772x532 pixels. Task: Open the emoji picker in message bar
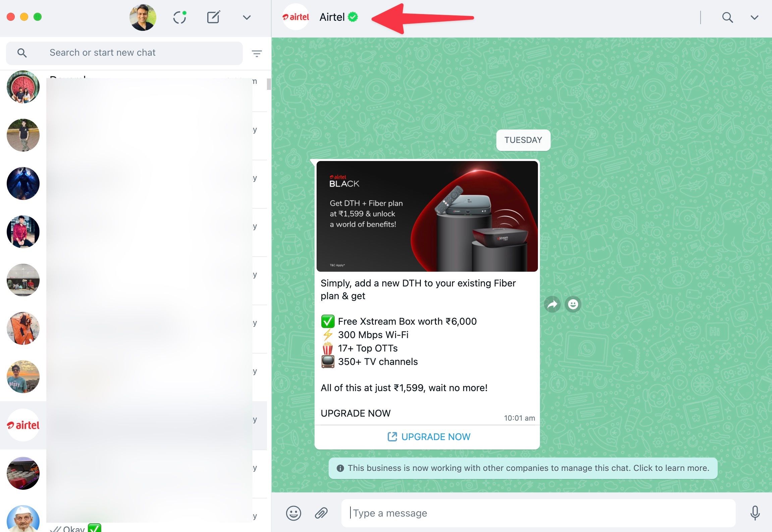(293, 513)
